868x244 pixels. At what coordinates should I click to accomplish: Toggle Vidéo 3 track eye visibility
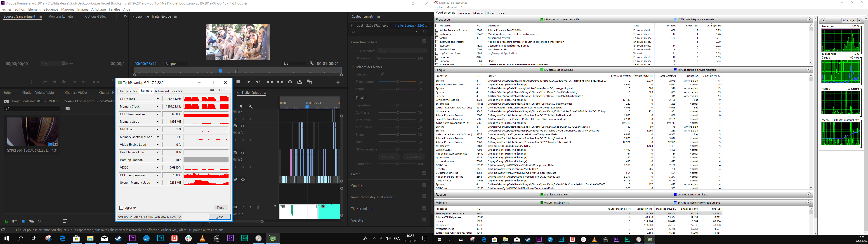click(243, 126)
